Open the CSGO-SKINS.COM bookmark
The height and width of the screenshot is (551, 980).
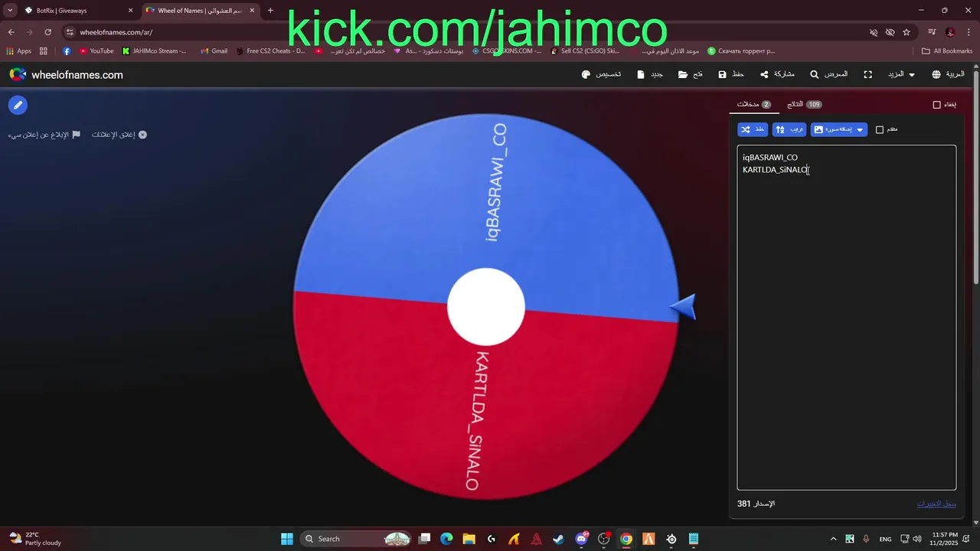tap(507, 51)
